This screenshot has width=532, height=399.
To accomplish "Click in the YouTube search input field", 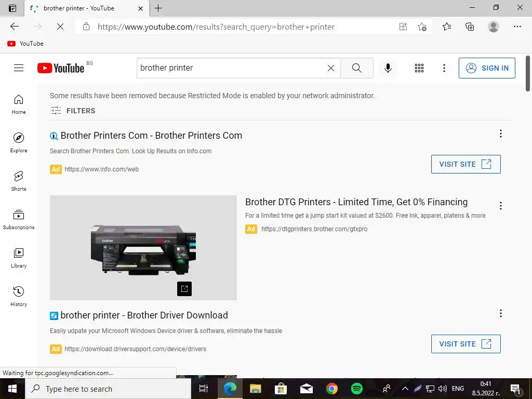I will 231,68.
